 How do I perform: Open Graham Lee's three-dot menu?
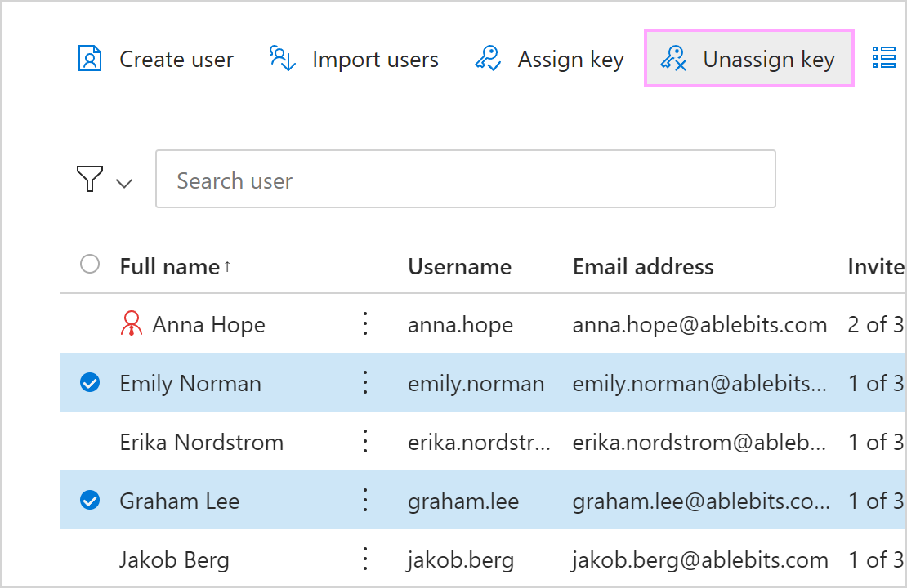click(x=365, y=500)
